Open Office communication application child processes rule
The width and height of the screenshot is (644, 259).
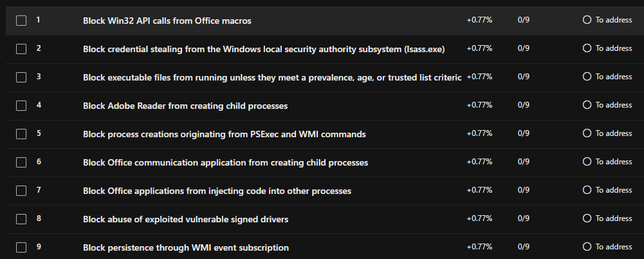coord(226,163)
